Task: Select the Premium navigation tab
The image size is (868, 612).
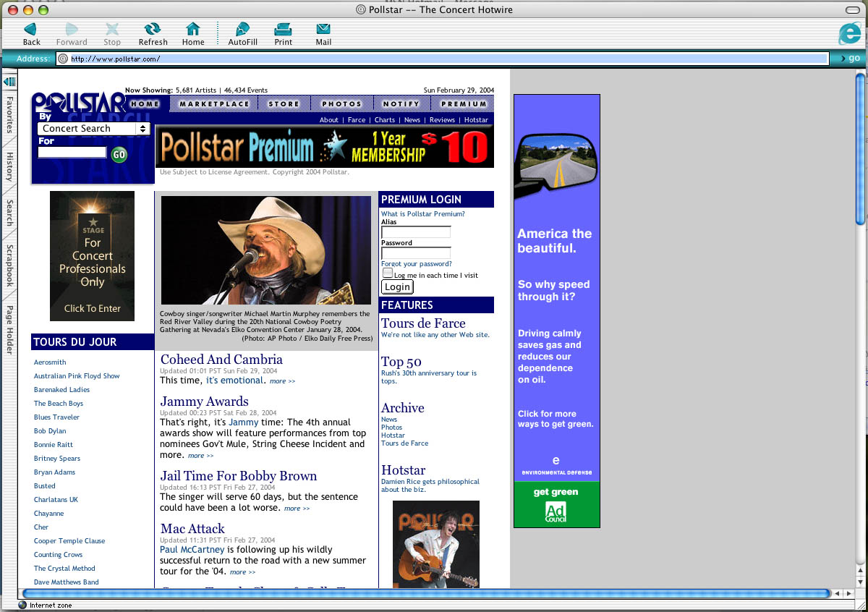Action: (x=464, y=104)
